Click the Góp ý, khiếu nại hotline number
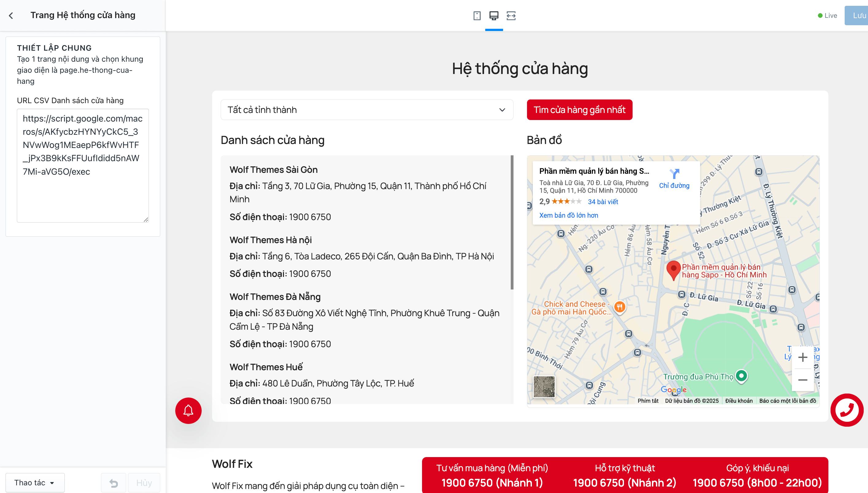868x493 pixels. coord(757,483)
